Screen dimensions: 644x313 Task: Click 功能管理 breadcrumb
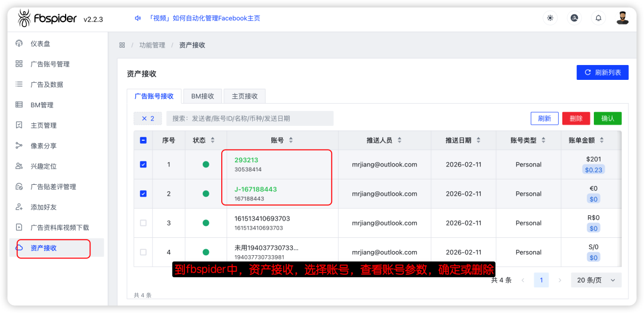152,45
